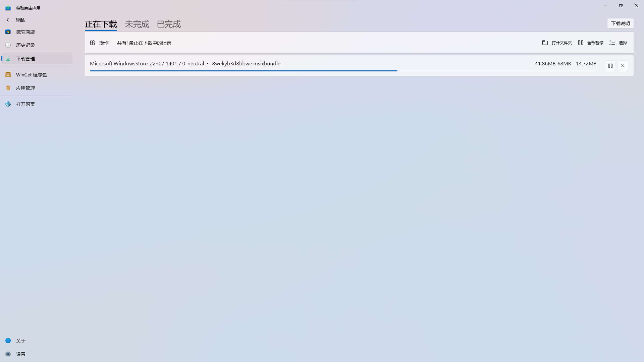Open 微软商店 from the sidebar

(25, 32)
